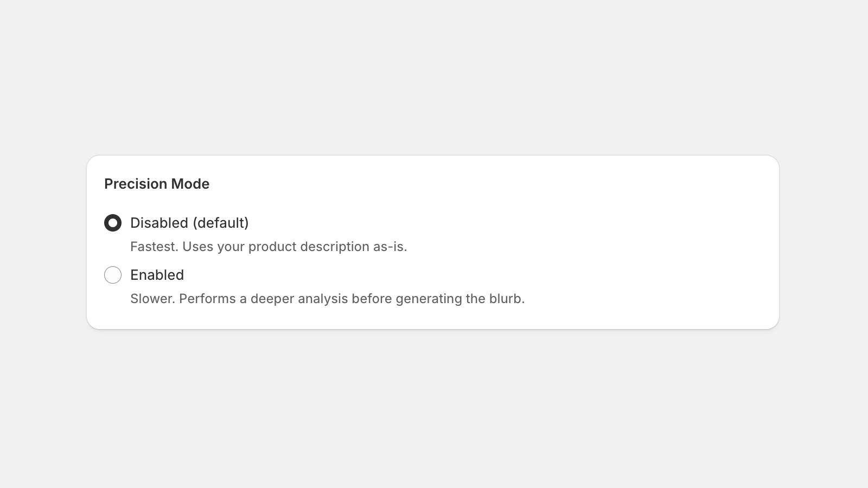The height and width of the screenshot is (488, 868).
Task: Choose the option that uses descriptions as-is
Action: pyautogui.click(x=113, y=222)
